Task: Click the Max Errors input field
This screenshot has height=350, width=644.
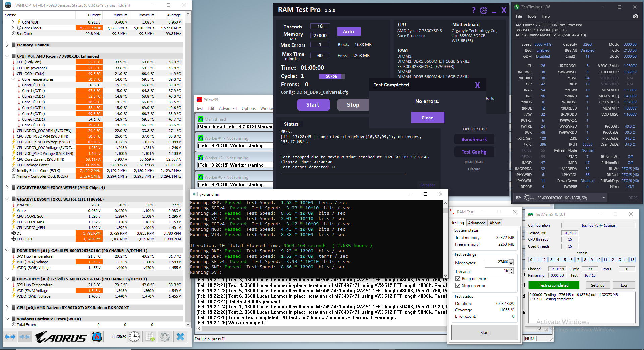Action: pos(320,44)
